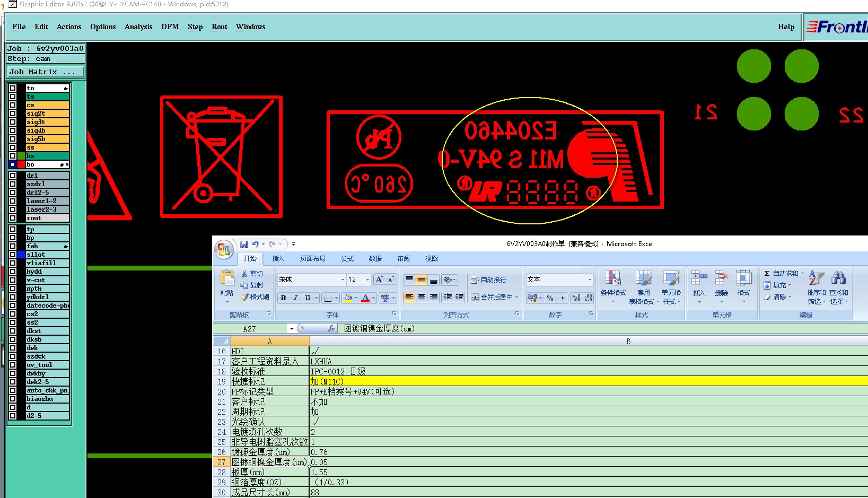
Task: Increase indent in the alignment group
Action: point(460,298)
